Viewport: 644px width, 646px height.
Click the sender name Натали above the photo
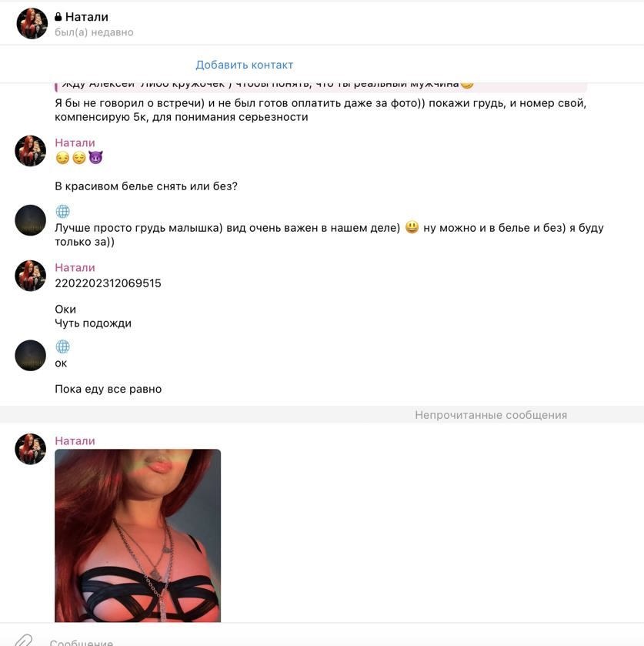tap(75, 441)
